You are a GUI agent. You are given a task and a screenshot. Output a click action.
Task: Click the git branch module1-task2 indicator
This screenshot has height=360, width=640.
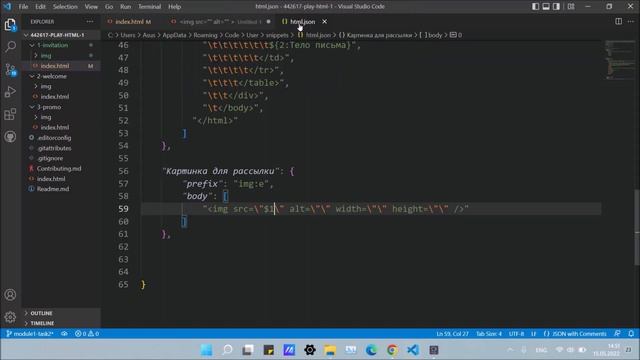point(30,334)
